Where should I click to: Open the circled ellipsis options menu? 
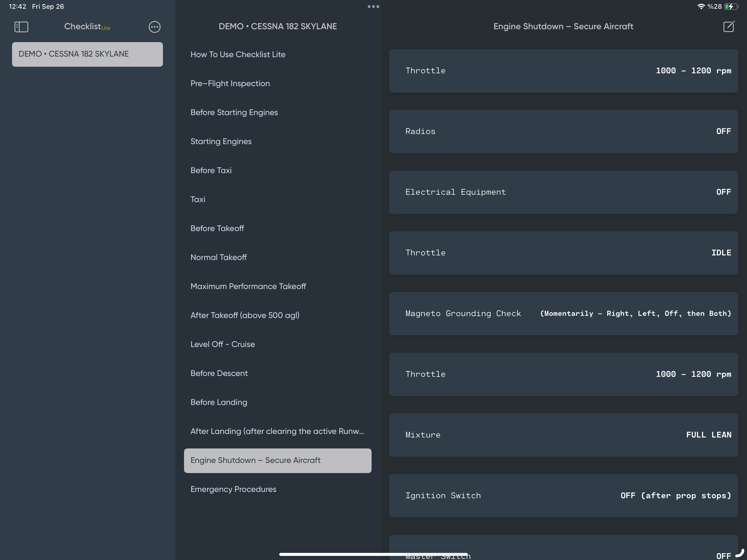pos(155,27)
